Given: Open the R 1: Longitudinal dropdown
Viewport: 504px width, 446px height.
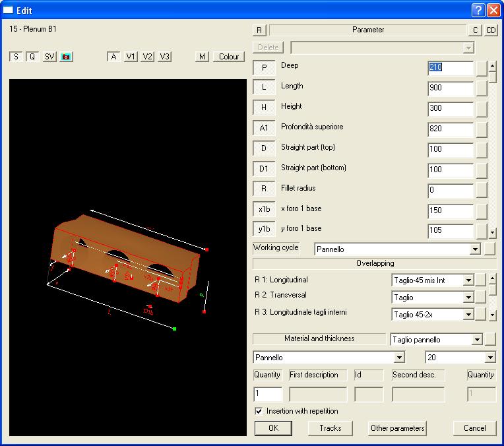Looking at the screenshot, I should pyautogui.click(x=468, y=280).
